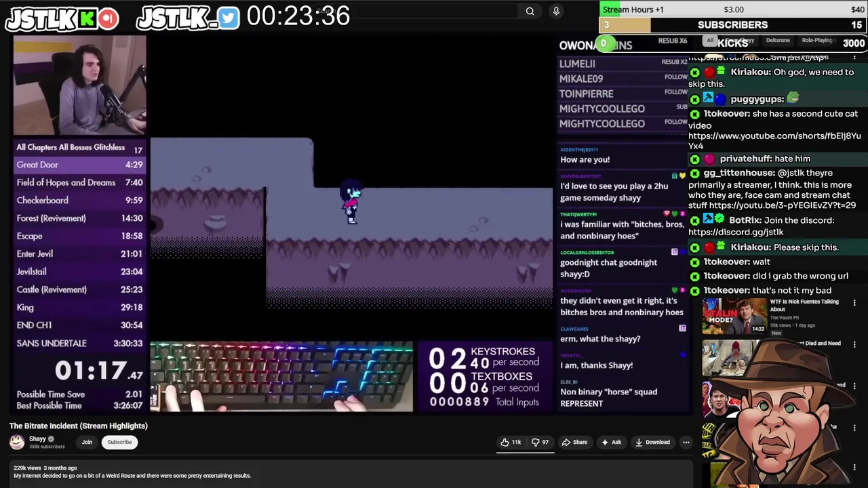
Task: Click the voice search microphone icon
Action: (x=556, y=11)
